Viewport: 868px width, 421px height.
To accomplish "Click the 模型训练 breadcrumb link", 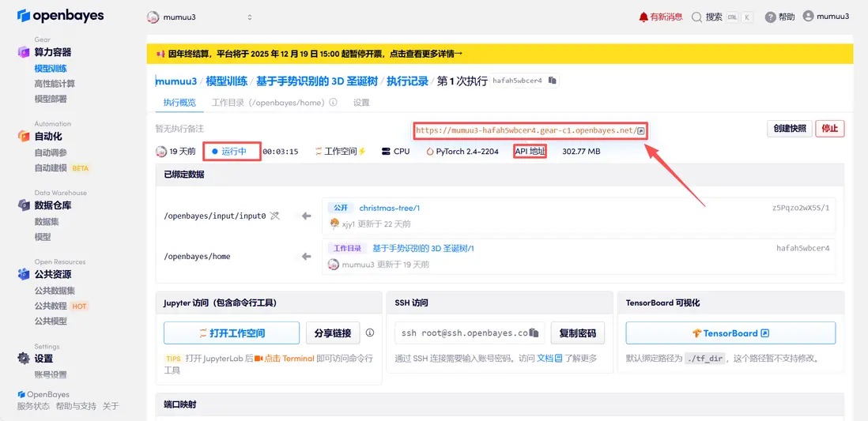I will [226, 81].
